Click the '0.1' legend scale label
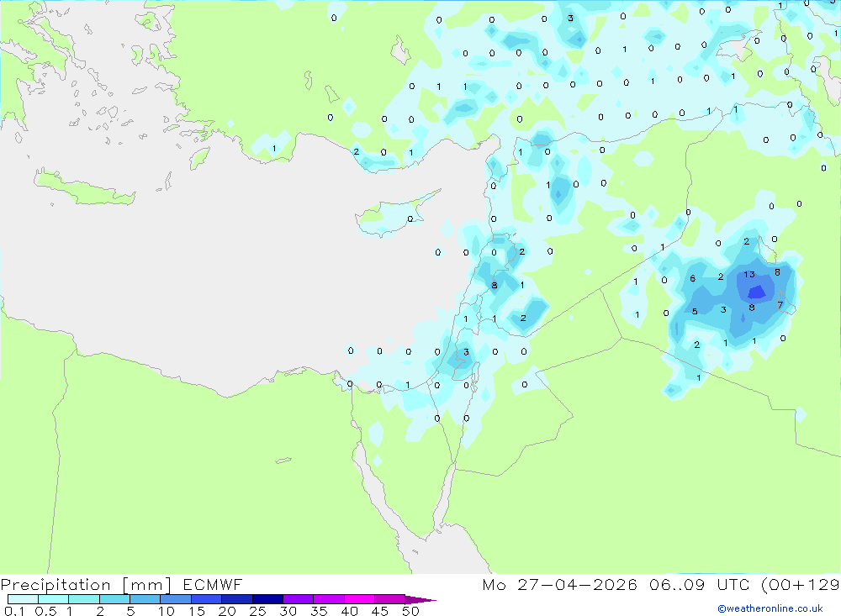 point(14,611)
